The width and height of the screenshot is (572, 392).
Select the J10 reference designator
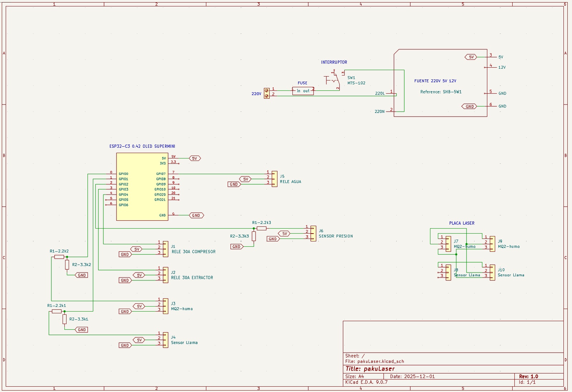point(501,270)
